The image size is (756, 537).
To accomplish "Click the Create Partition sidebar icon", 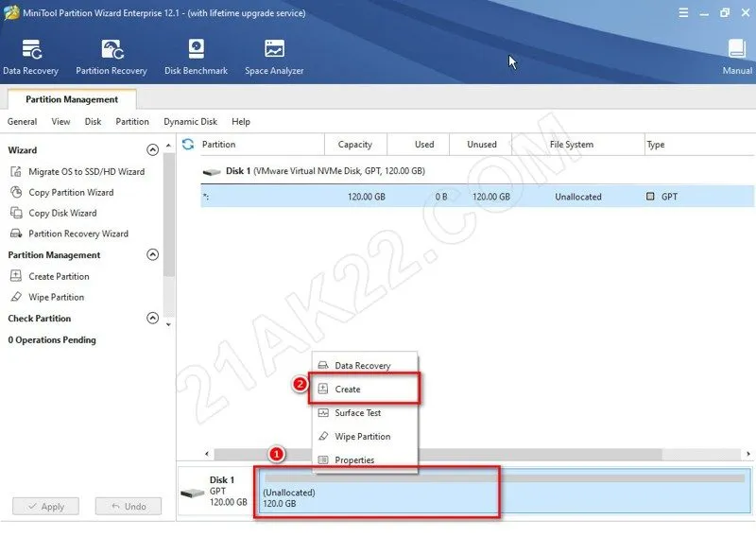I will 16,276.
